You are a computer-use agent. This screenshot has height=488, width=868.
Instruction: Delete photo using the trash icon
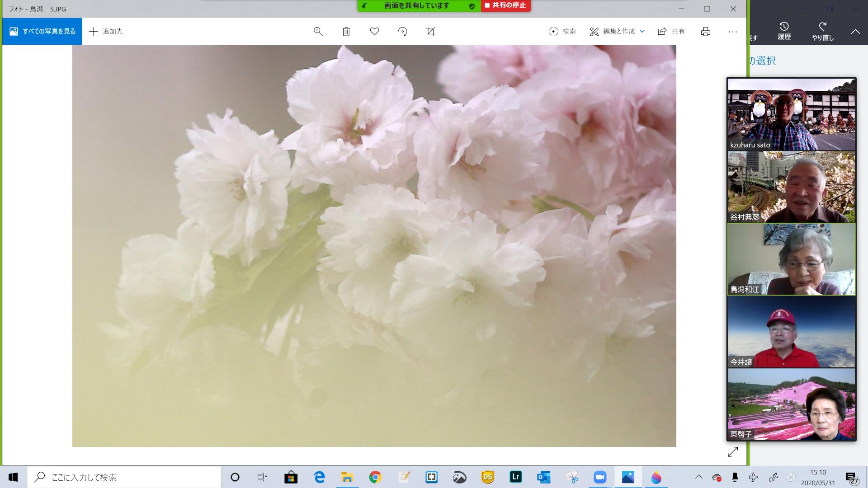point(346,31)
